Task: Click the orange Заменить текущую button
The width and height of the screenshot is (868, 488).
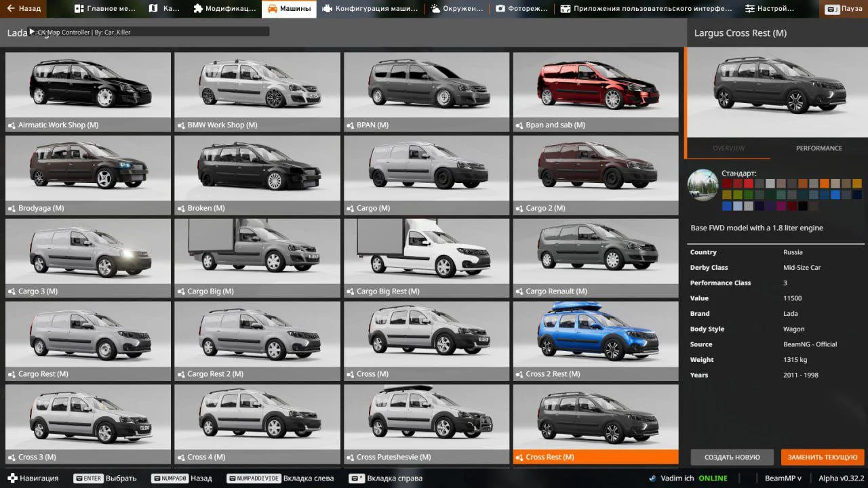Action: 822,457
